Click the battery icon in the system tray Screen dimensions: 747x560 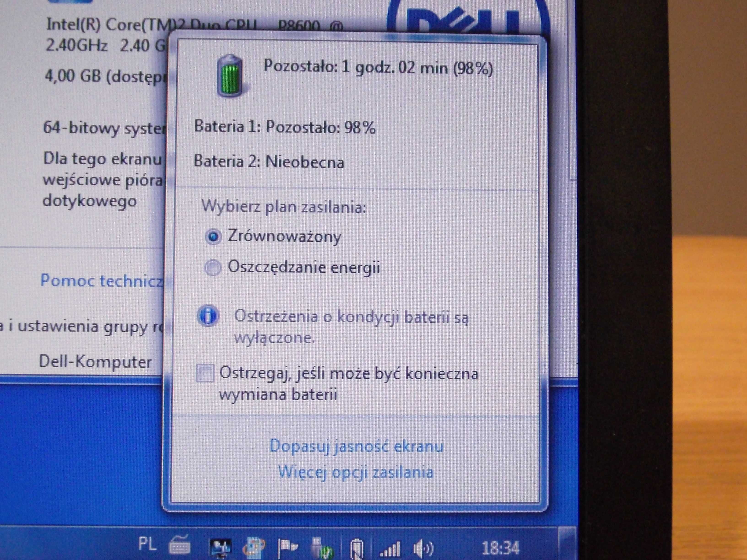pos(357,549)
